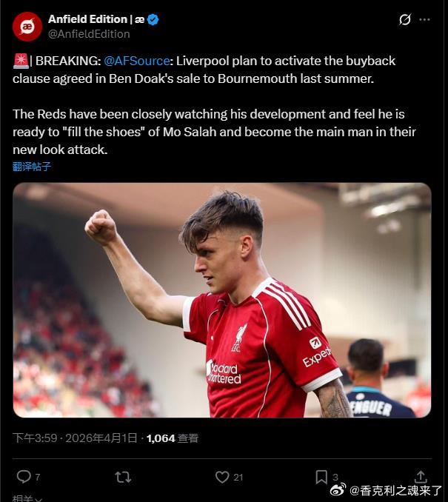
Task: Click the 1,064 查看 view count
Action: (173, 438)
